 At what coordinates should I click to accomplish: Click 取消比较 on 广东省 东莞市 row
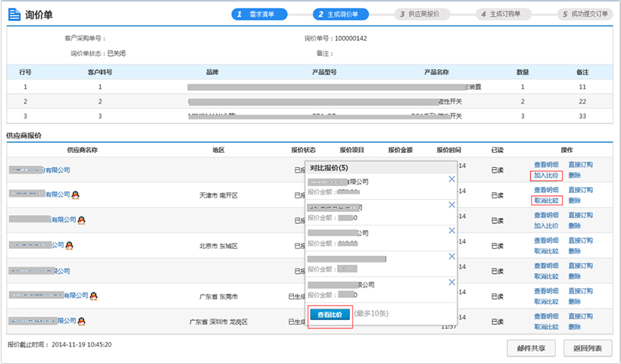[546, 302]
